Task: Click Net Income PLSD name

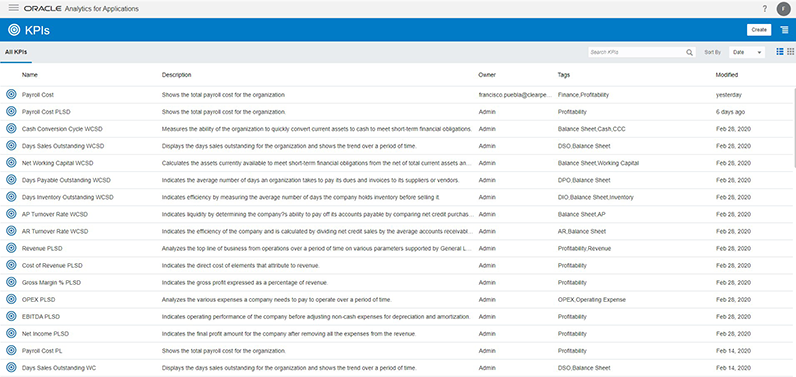Action: tap(45, 334)
